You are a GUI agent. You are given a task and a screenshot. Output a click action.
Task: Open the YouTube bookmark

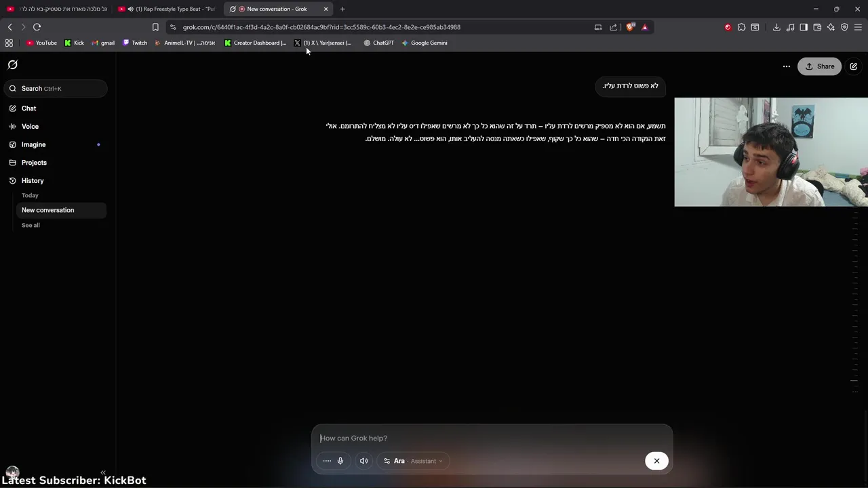[41, 43]
